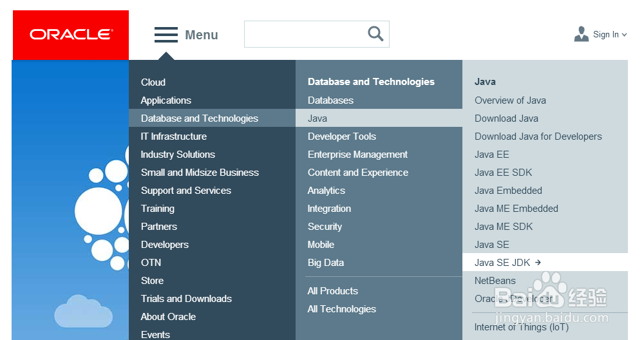Screen dimensions: 644x340
Task: Open the All Products link
Action: (333, 291)
